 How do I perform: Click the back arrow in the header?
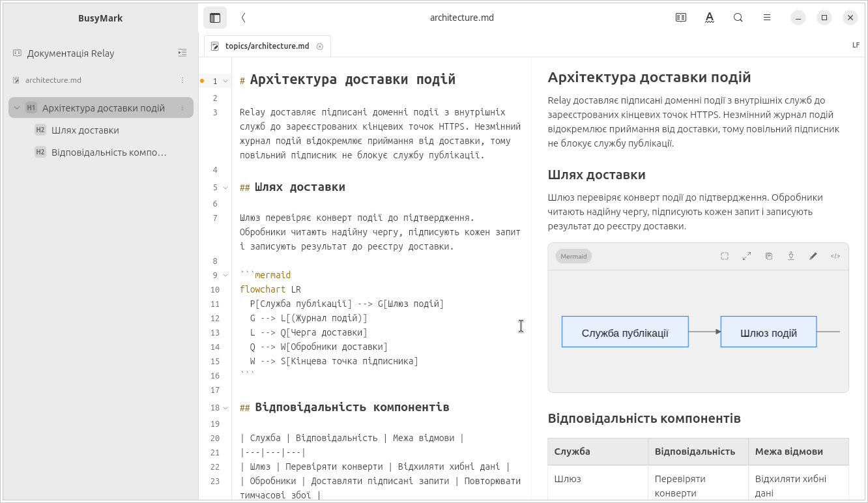[243, 18]
